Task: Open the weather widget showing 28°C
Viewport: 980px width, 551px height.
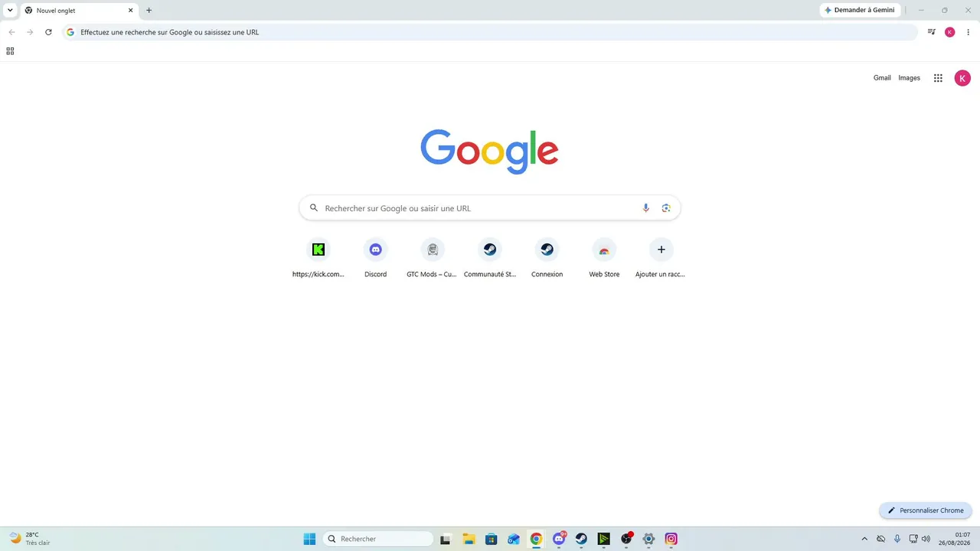Action: click(29, 539)
